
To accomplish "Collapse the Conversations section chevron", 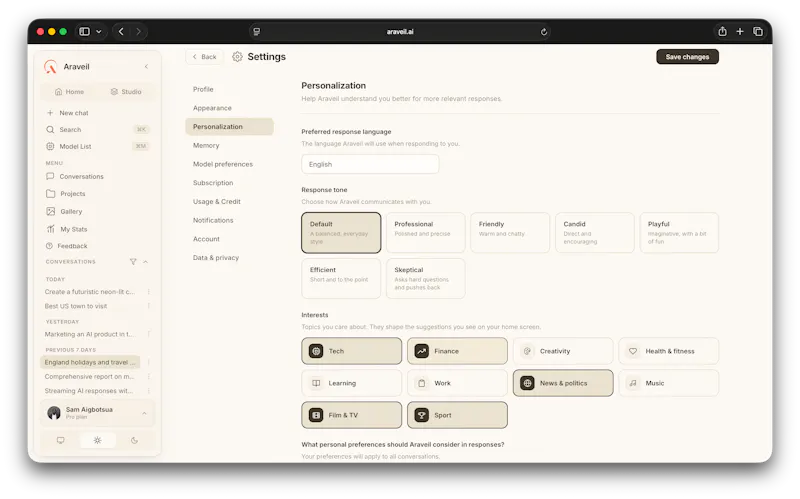I will point(145,262).
